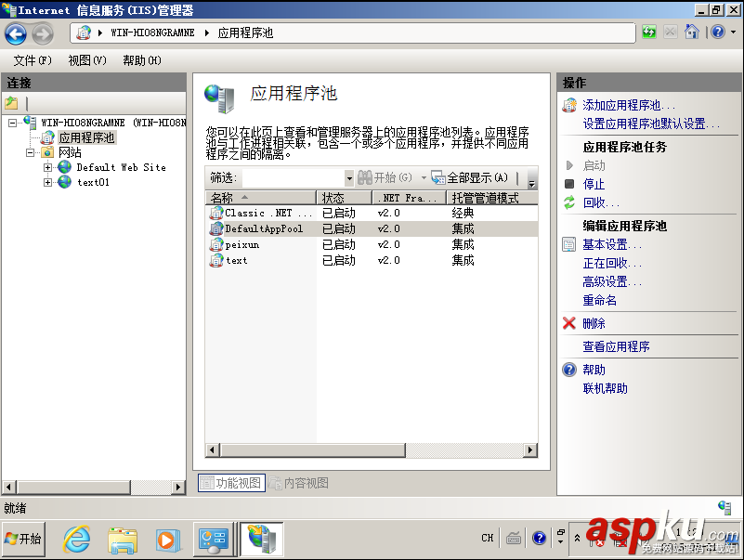Click the Forward navigation arrow

[x=43, y=33]
